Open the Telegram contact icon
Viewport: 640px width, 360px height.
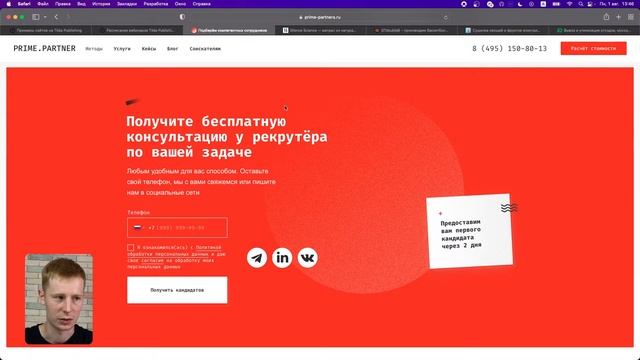257,258
